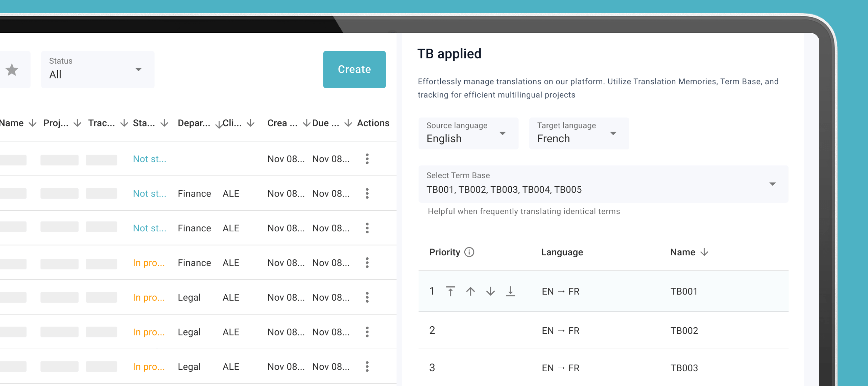Open Actions menu for the bottom Legal row
Image resolution: width=868 pixels, height=386 pixels.
[x=367, y=366]
